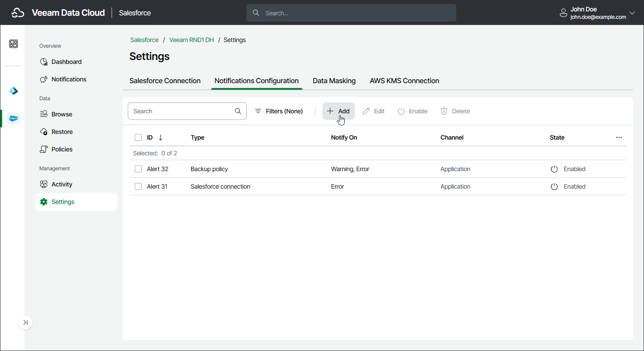The width and height of the screenshot is (644, 351).
Task: Open the AWS KMS Connection tab
Action: pyautogui.click(x=404, y=81)
